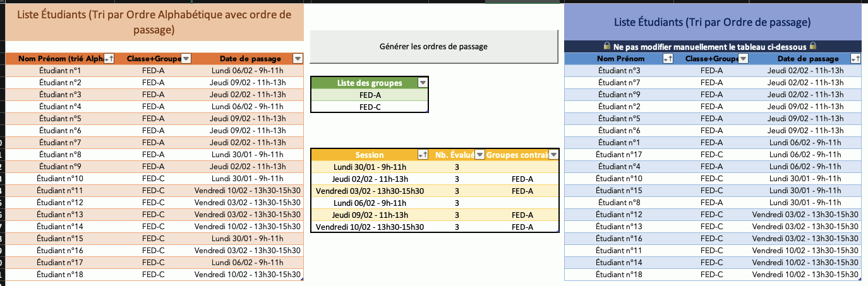Select the "FED-A" cell under Liste des groupes
Image resolution: width=868 pixels, height=286 pixels.
(370, 95)
